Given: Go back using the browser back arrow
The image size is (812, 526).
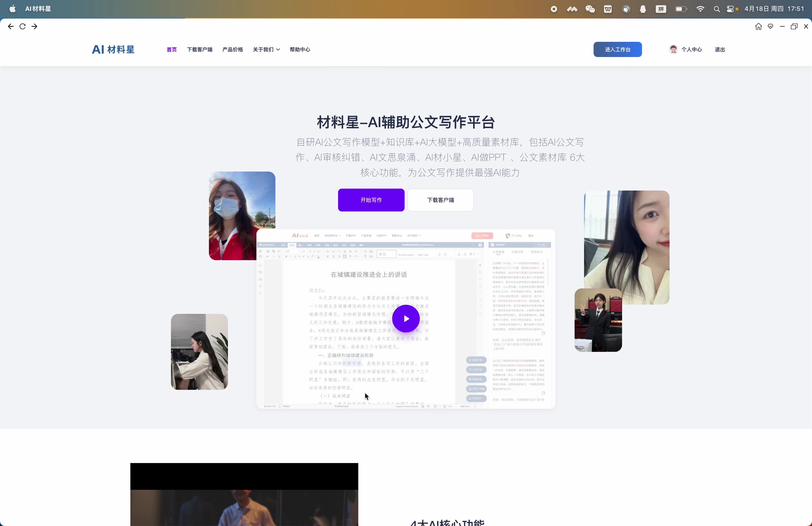Looking at the screenshot, I should [11, 26].
